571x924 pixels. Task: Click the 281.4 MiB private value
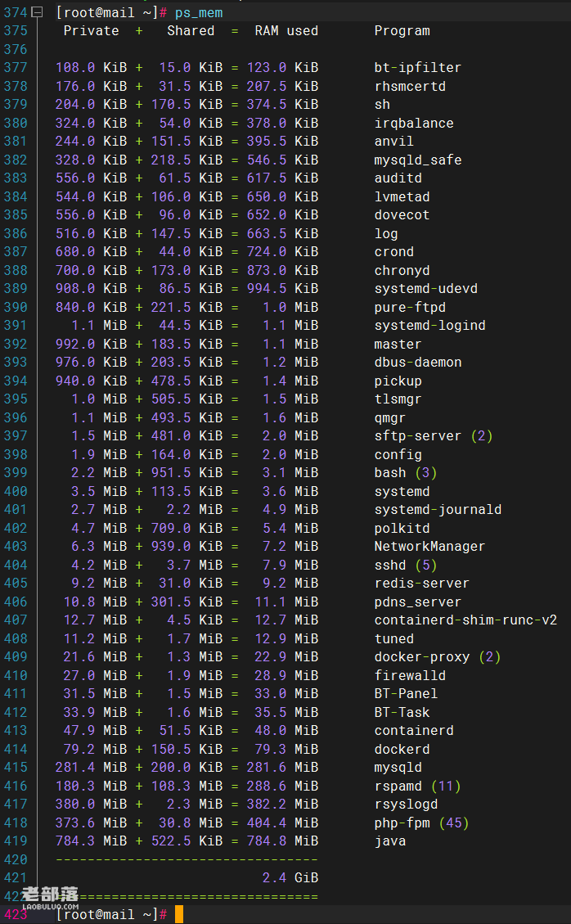point(92,767)
